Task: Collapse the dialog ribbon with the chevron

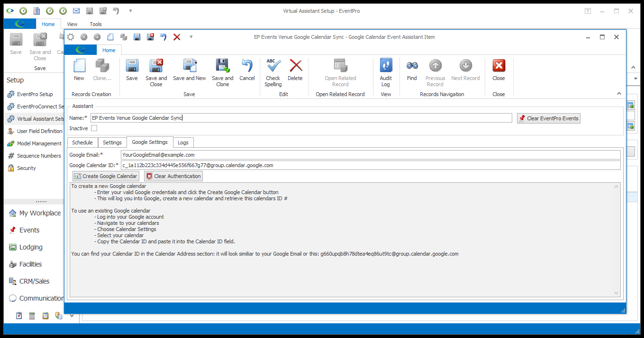Action: click(618, 94)
